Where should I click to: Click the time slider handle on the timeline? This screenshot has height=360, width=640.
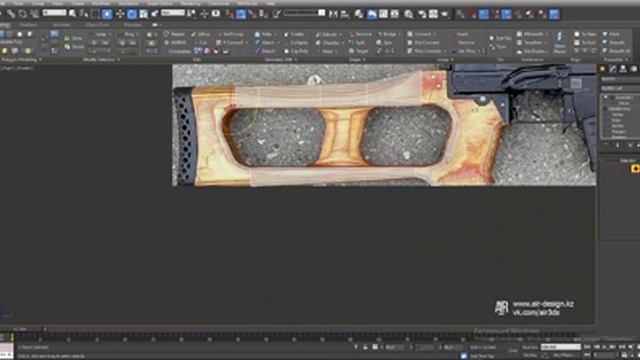(6, 338)
